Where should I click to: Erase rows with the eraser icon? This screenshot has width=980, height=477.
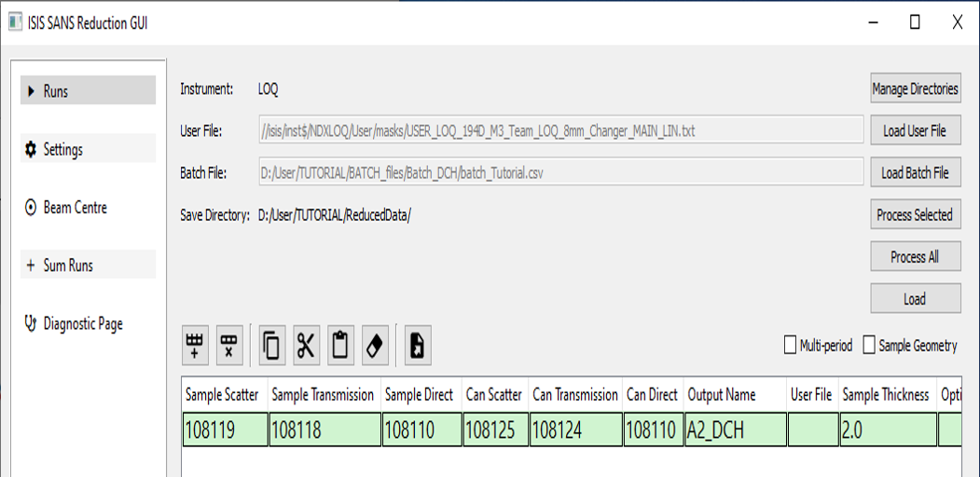coord(374,346)
